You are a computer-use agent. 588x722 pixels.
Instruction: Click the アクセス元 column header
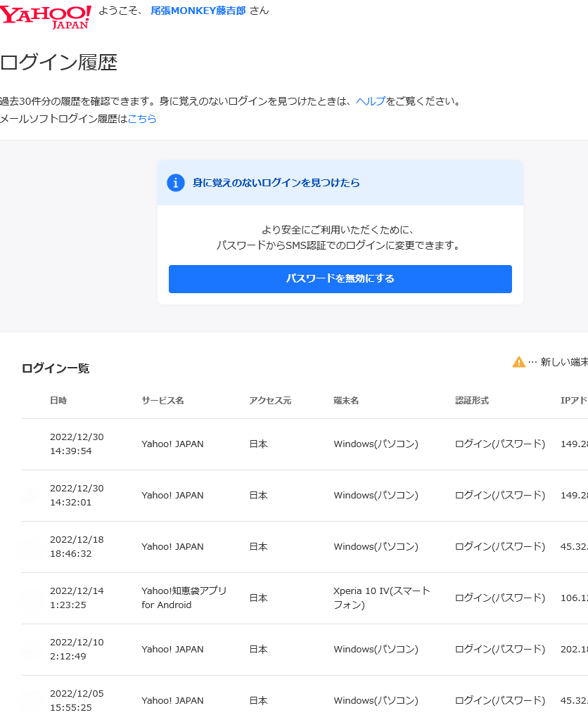pos(270,401)
